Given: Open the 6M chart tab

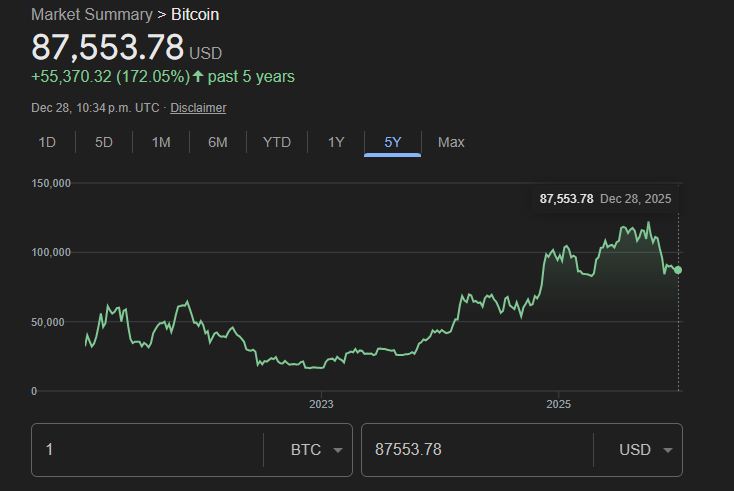Looking at the screenshot, I should tap(218, 142).
